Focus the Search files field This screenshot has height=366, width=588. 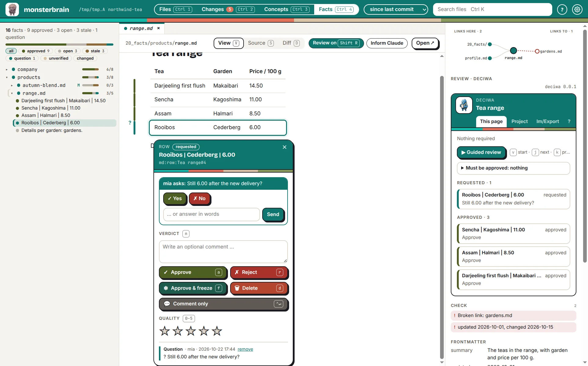pyautogui.click(x=492, y=9)
